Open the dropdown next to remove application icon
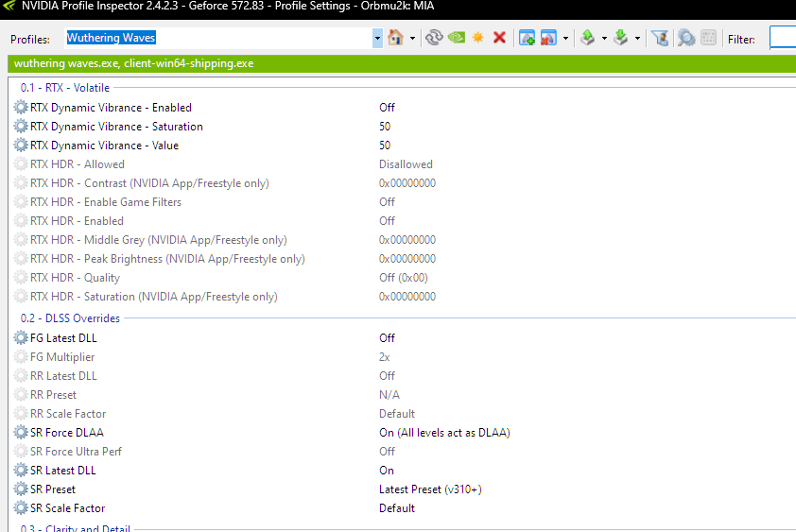This screenshot has height=532, width=796. [x=565, y=38]
